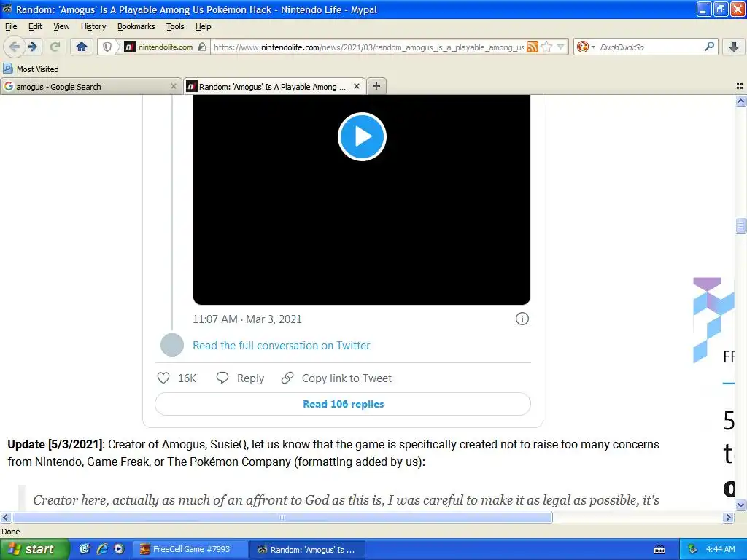Like the tweet with the heart icon
Screen dimensions: 747x560
tap(163, 378)
